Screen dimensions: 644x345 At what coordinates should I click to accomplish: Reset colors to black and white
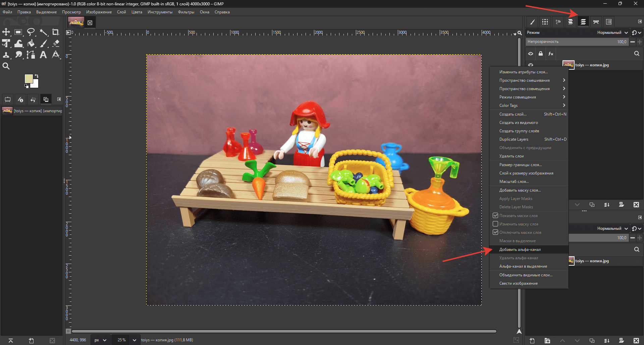[x=26, y=86]
